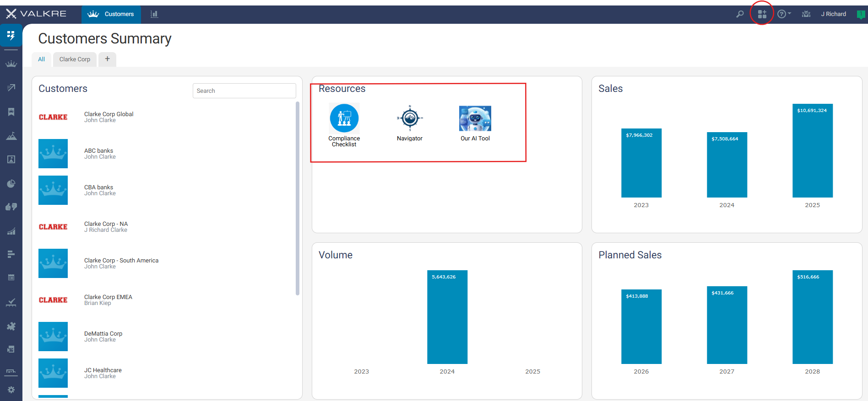Click the Volume panel title
The height and width of the screenshot is (401, 868).
(336, 255)
